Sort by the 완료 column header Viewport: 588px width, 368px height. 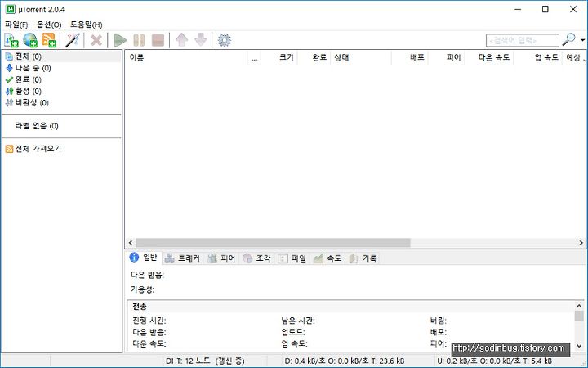(x=314, y=57)
